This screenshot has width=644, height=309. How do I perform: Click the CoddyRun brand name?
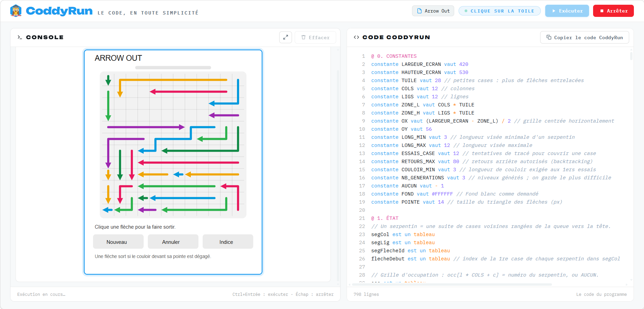point(59,11)
